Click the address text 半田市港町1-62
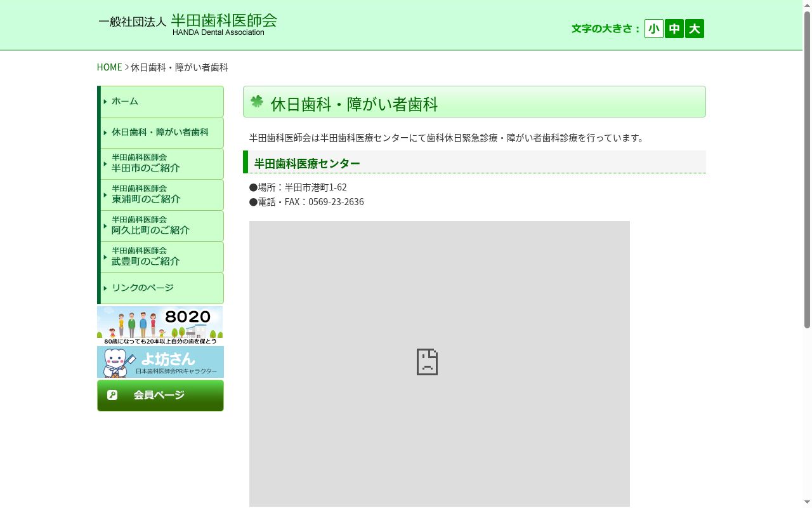 click(316, 187)
